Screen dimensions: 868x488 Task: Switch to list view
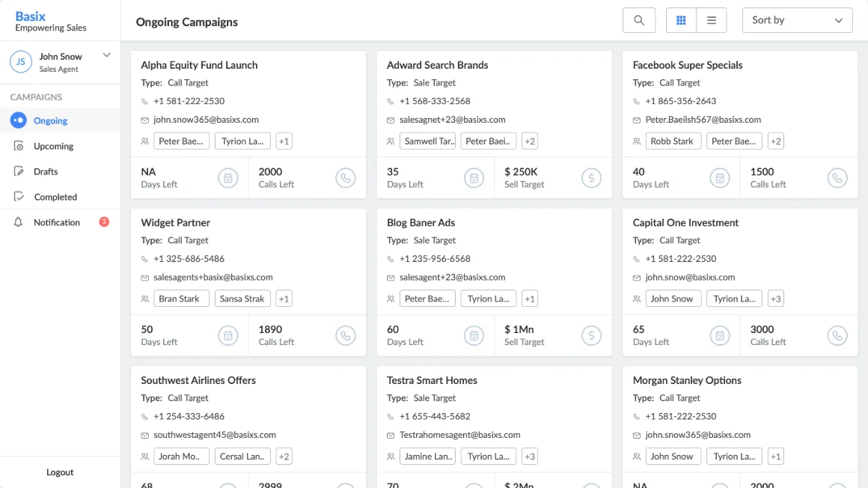point(712,20)
